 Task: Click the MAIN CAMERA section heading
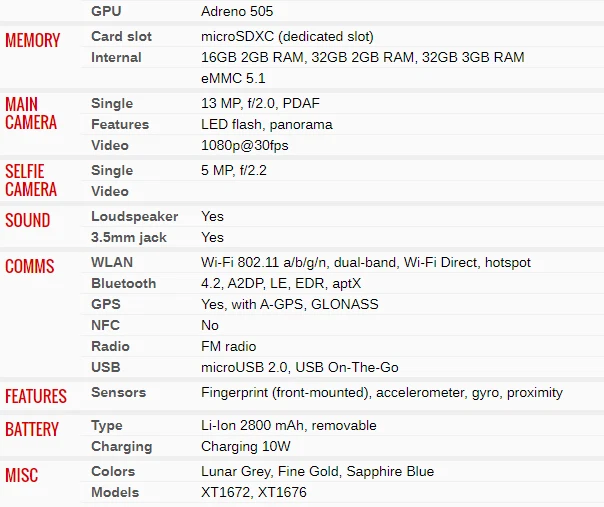click(x=31, y=114)
